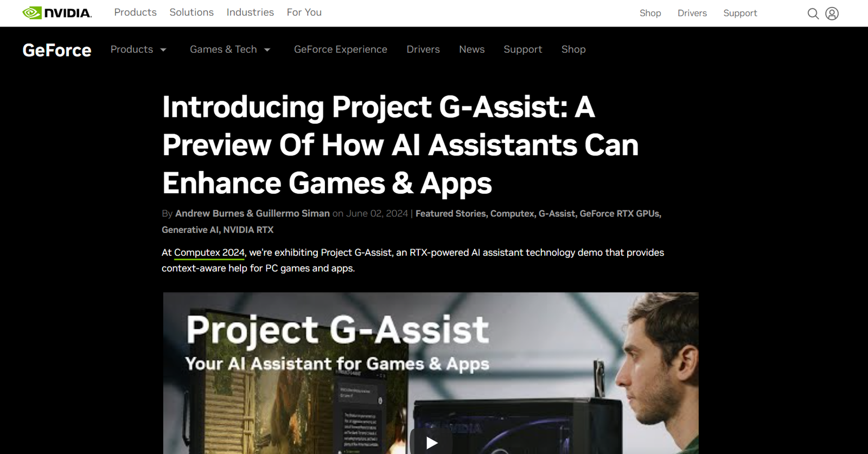Open the search magnifier icon
Image resolution: width=868 pixels, height=454 pixels.
[x=813, y=13]
